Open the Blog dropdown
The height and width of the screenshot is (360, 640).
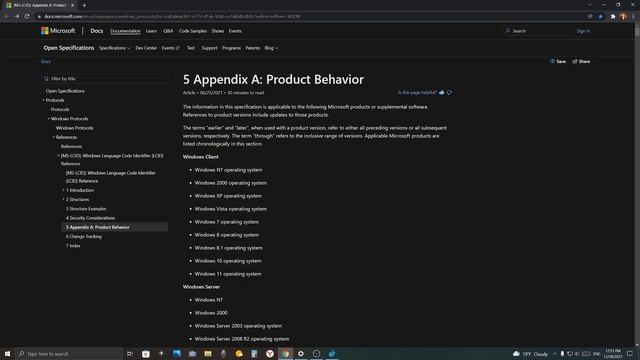(x=271, y=48)
